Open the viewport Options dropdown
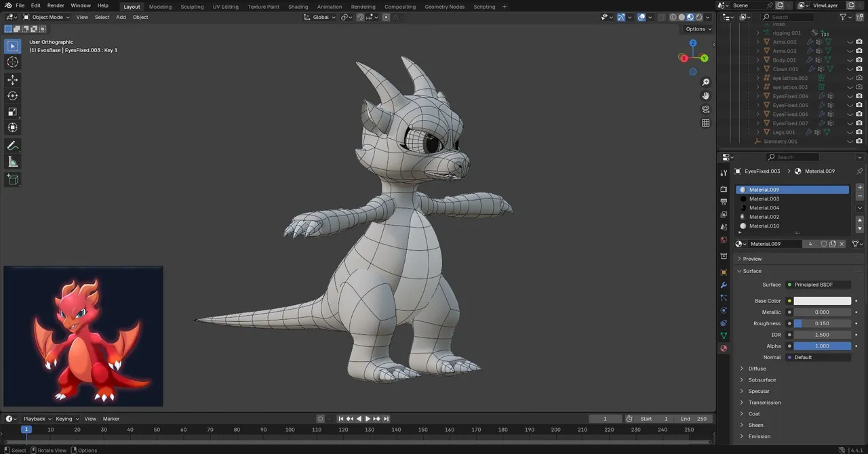The width and height of the screenshot is (868, 454). pyautogui.click(x=698, y=29)
